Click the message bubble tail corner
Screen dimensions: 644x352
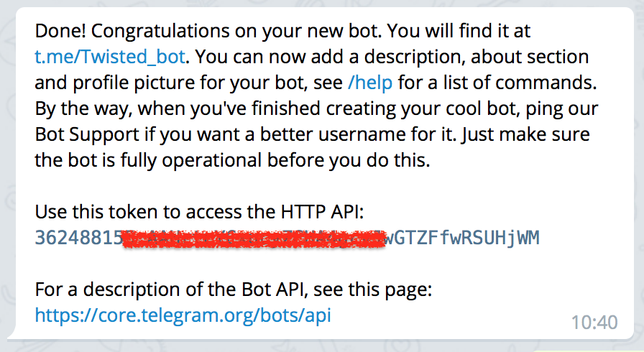[x=11, y=333]
